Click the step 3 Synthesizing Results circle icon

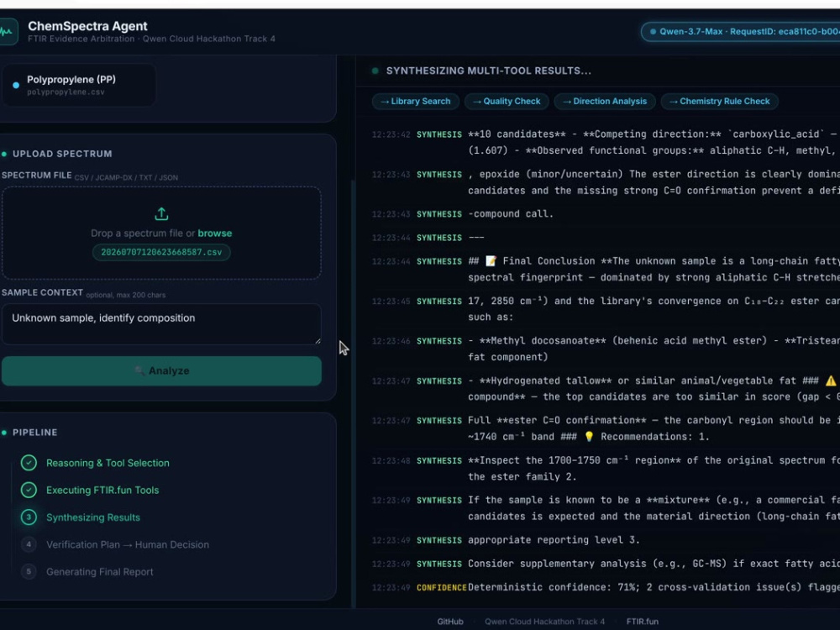pos(29,517)
